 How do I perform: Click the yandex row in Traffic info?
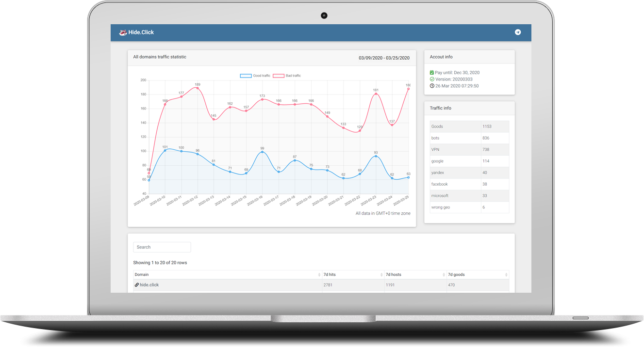pos(469,173)
